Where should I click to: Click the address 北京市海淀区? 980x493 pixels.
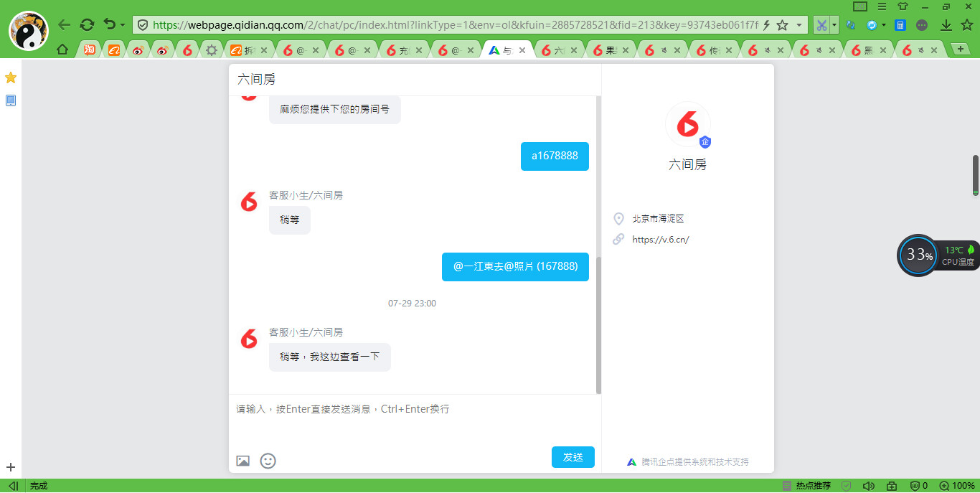tap(658, 219)
